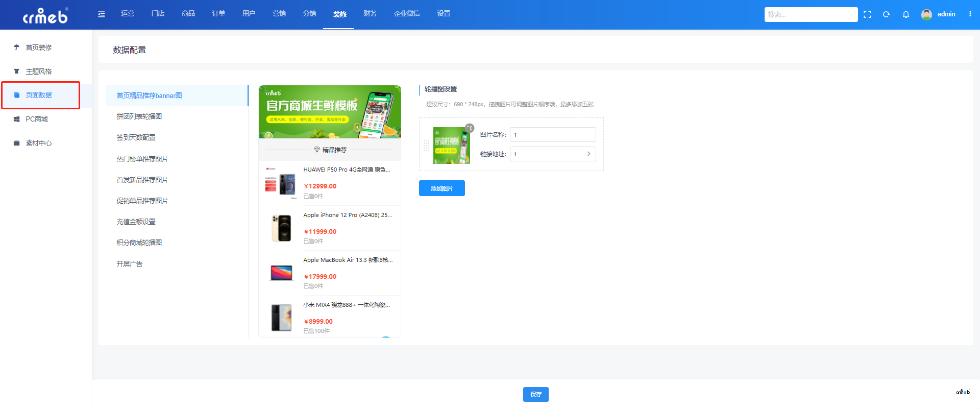Screen dimensions: 980x409
Task: Click Apple MacBook Air product image
Action: click(x=281, y=273)
